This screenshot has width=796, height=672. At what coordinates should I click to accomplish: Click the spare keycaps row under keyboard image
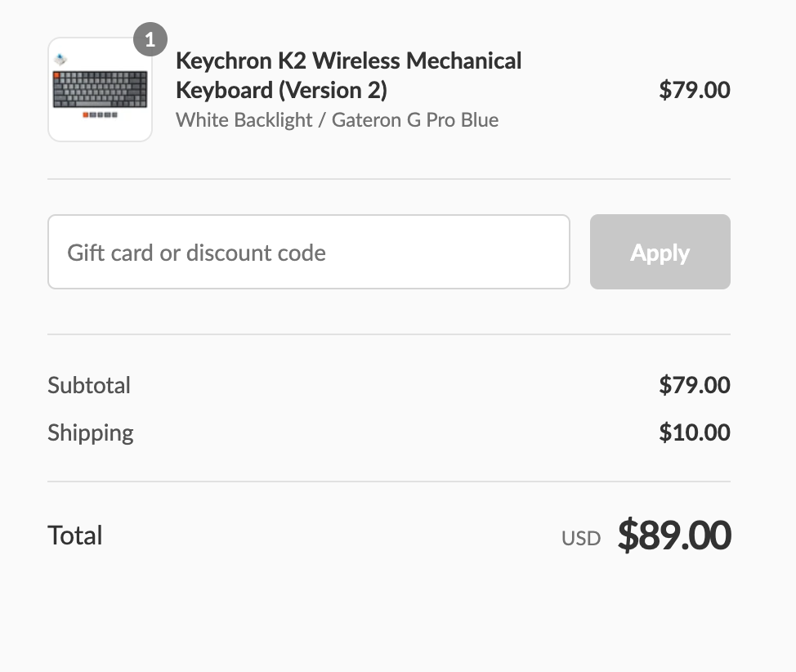pyautogui.click(x=101, y=115)
